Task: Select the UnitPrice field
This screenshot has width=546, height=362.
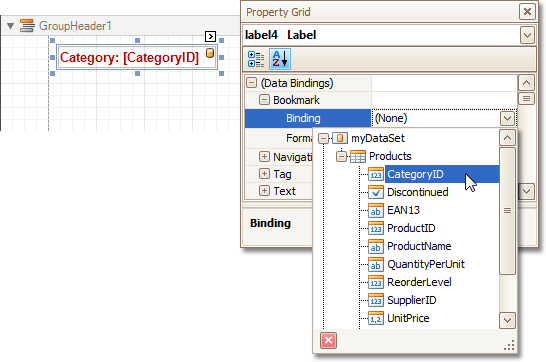Action: point(408,318)
